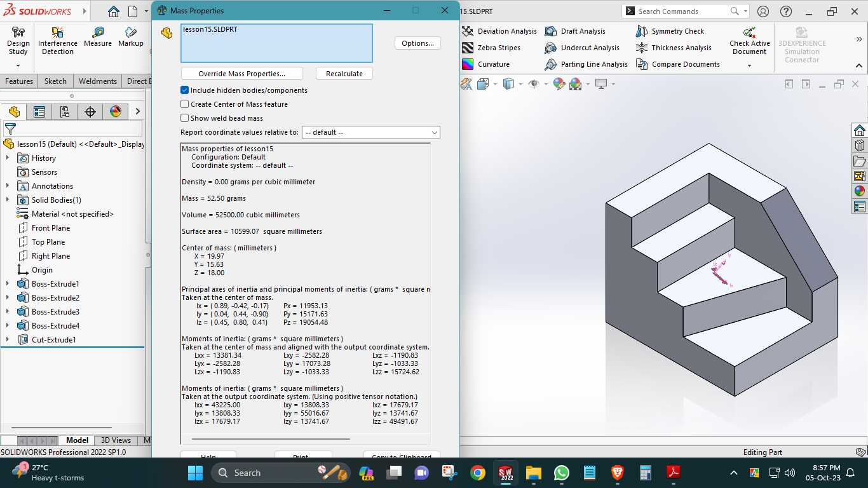Screen dimensions: 868x488
Task: Open the Markup tool
Action: (130, 37)
